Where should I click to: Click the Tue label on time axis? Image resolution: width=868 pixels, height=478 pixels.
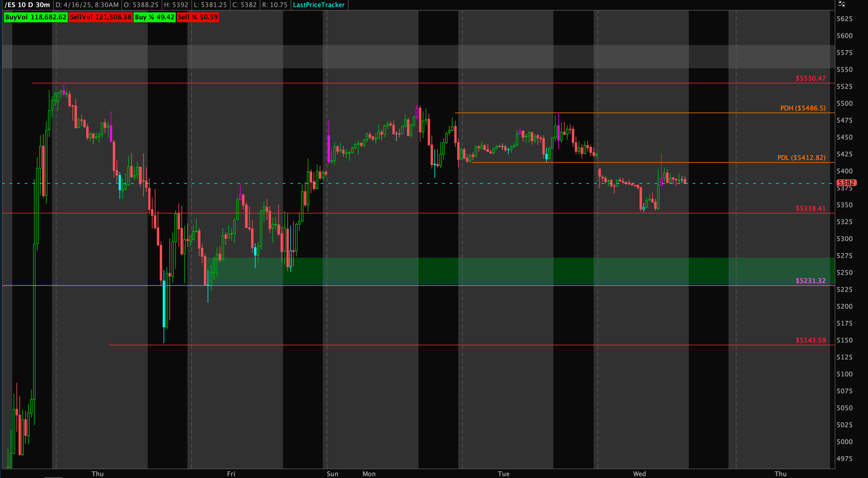pos(503,474)
